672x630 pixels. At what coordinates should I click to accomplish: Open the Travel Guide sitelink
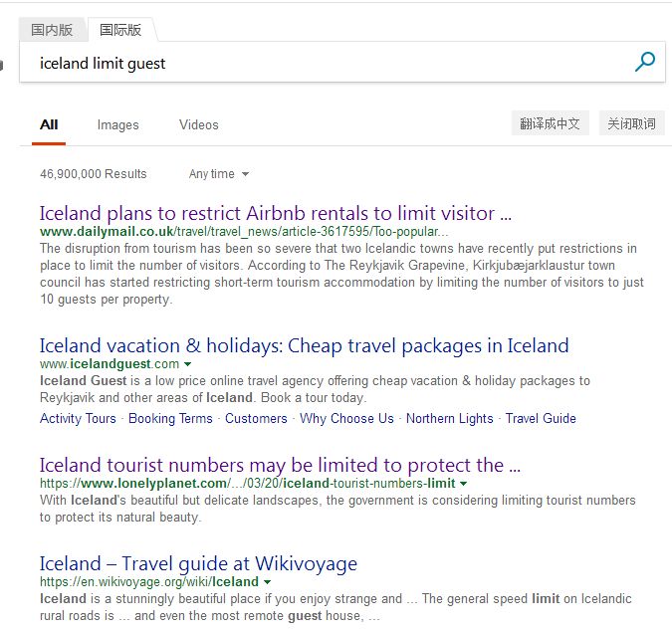[x=541, y=418]
